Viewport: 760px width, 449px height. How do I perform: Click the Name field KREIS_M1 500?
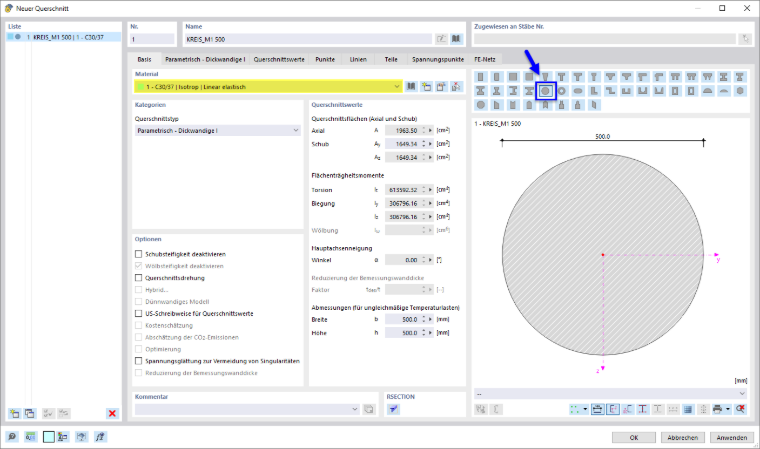click(x=308, y=39)
